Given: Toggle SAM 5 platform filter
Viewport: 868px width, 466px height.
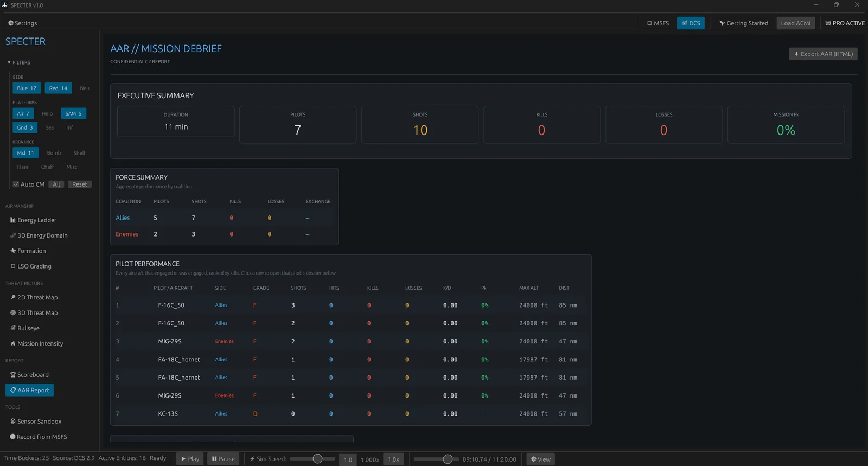Looking at the screenshot, I should [x=73, y=114].
